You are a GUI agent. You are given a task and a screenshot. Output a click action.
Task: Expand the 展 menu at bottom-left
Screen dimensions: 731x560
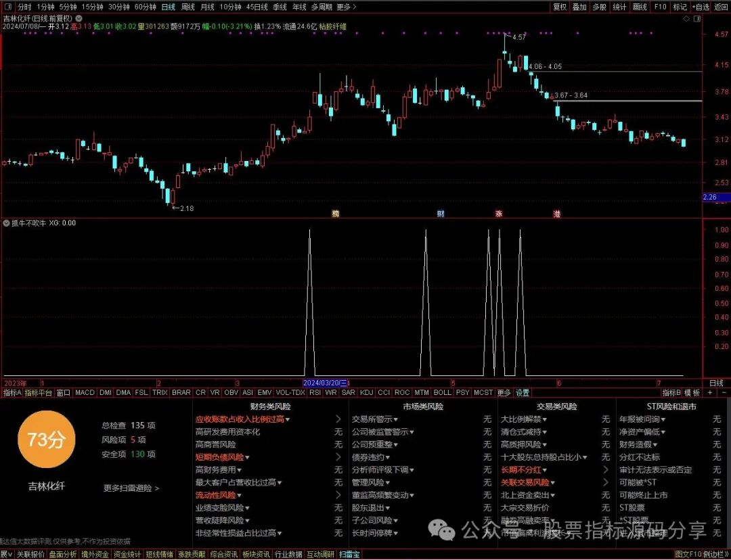point(7,555)
